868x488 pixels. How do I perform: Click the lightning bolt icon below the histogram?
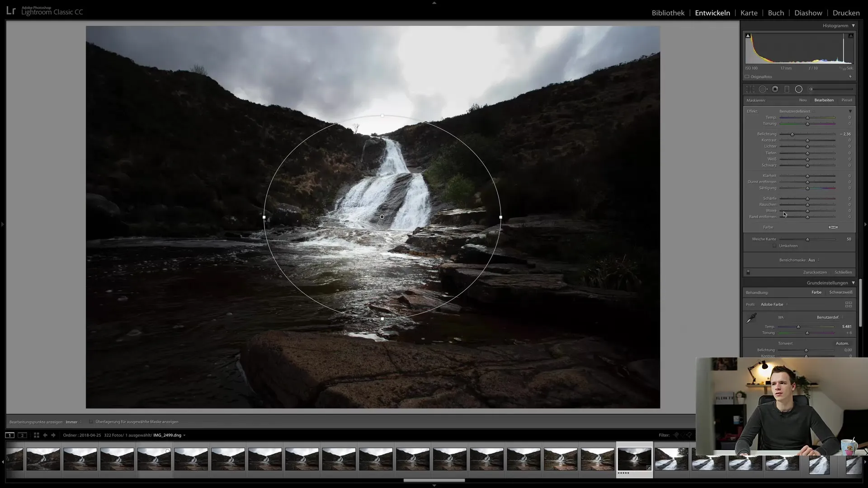[850, 77]
